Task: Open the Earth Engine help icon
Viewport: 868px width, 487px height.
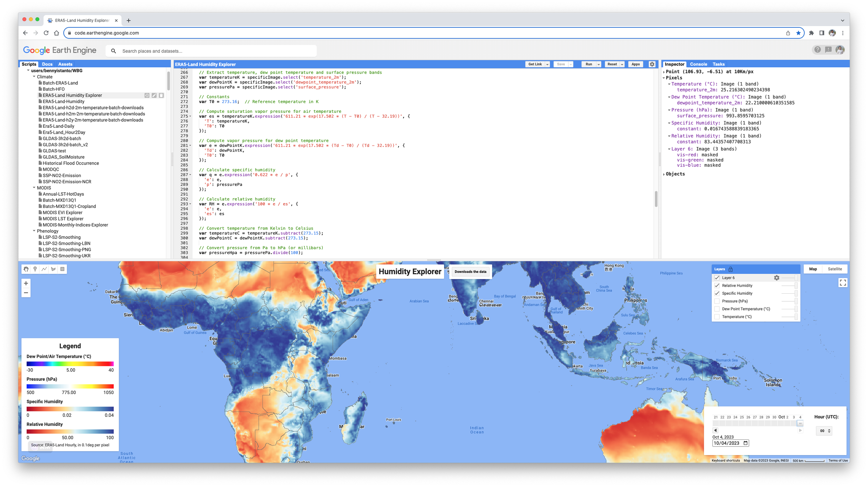Action: [x=817, y=50]
